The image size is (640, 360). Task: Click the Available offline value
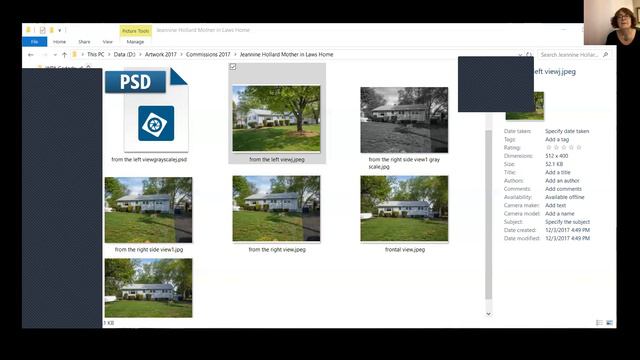click(x=564, y=197)
